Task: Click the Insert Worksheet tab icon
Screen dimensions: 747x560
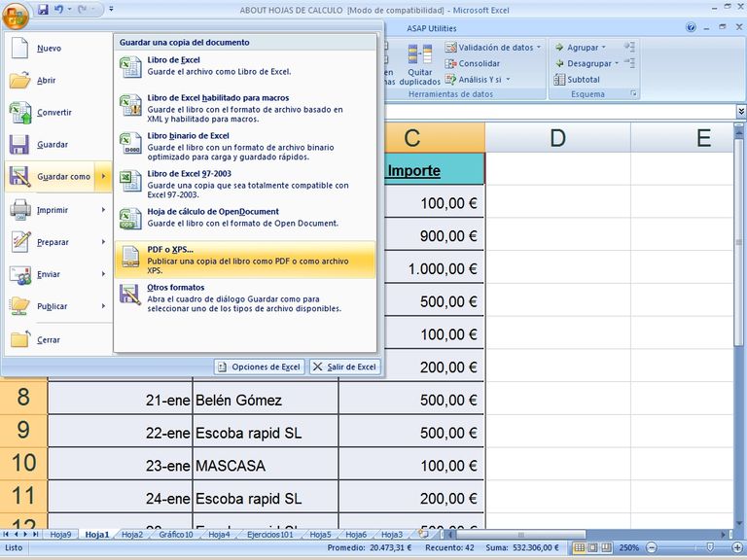Action: tap(423, 534)
